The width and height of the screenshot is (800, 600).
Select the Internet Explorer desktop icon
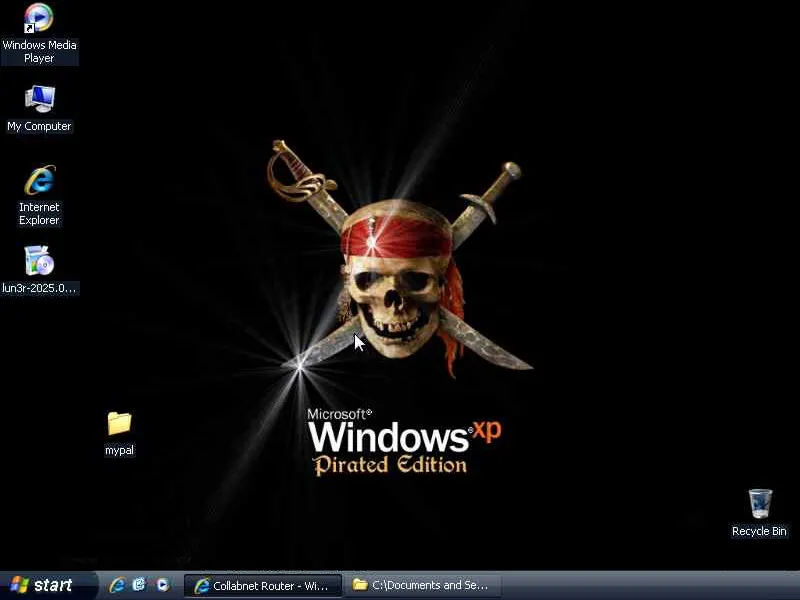(x=39, y=195)
